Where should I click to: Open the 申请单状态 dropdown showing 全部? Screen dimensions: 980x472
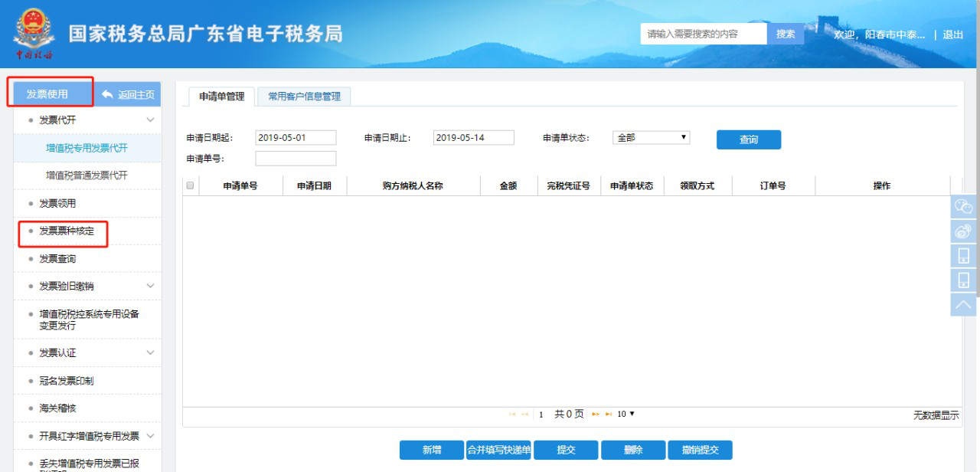click(x=652, y=138)
